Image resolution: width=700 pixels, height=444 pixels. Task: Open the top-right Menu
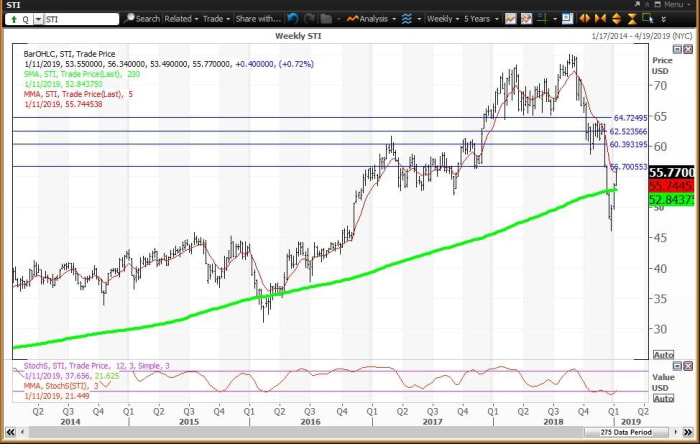(x=673, y=4)
